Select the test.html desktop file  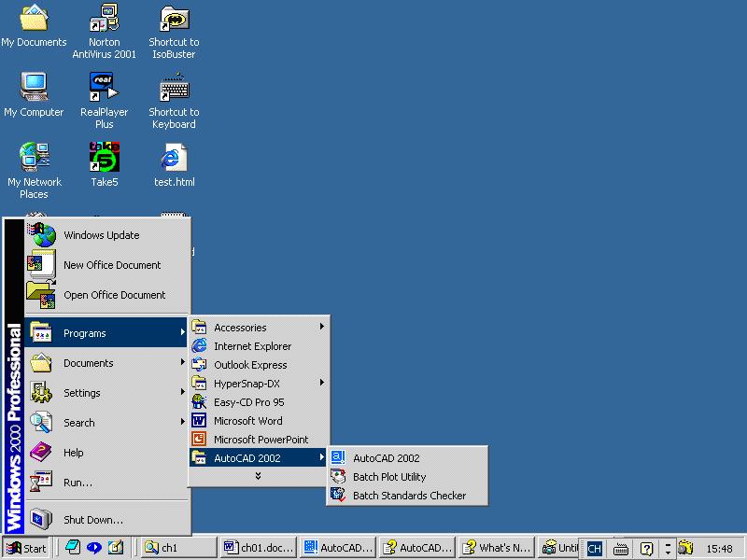tap(174, 164)
